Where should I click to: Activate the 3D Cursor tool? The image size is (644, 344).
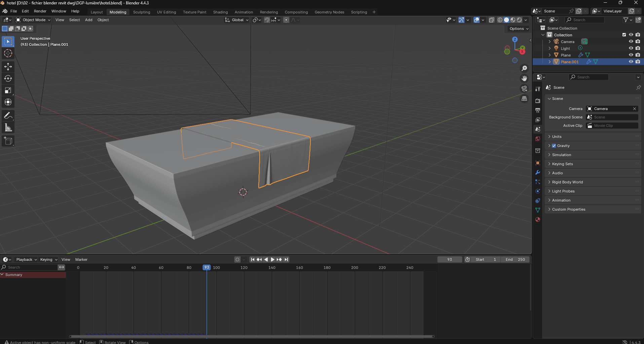pos(8,53)
